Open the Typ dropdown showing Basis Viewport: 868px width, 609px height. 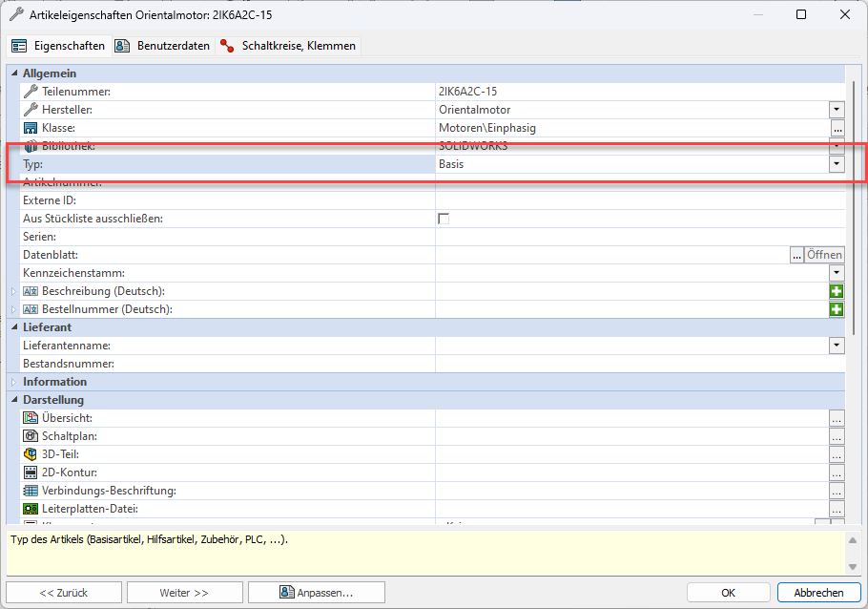click(837, 164)
